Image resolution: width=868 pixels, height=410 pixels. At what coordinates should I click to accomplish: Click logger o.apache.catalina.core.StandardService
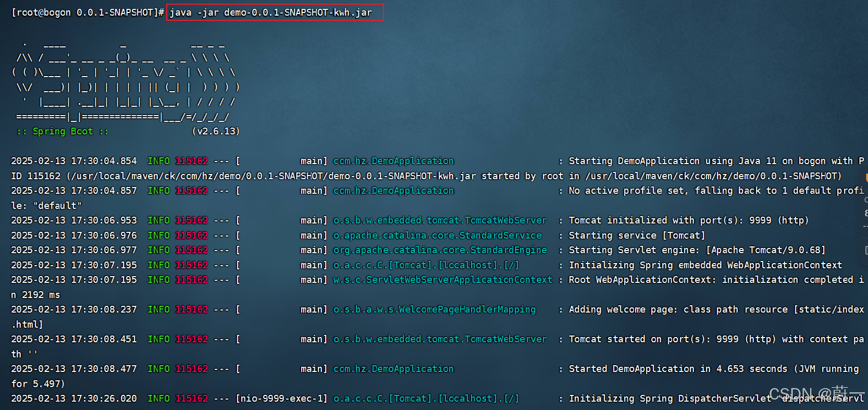438,235
